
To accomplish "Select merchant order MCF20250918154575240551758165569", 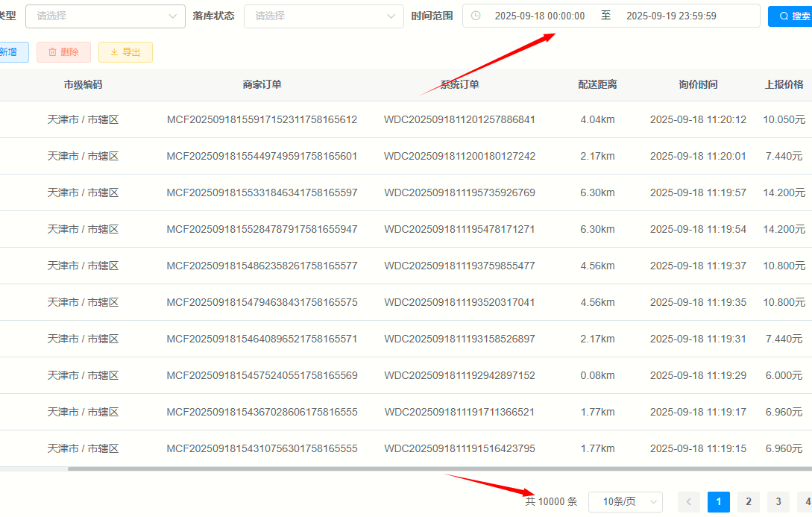I will coord(262,375).
